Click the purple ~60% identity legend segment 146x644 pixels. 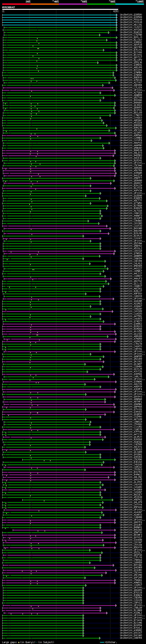click(x=73, y=4)
